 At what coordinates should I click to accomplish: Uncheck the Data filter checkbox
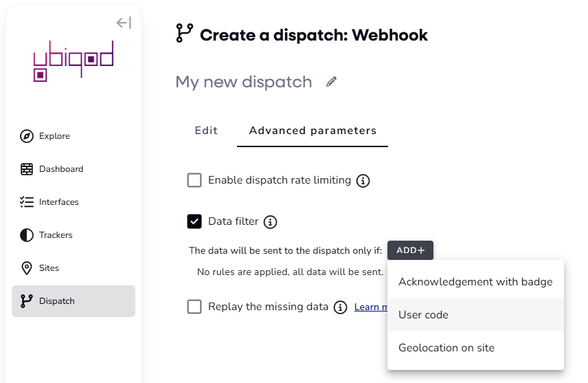click(x=194, y=221)
